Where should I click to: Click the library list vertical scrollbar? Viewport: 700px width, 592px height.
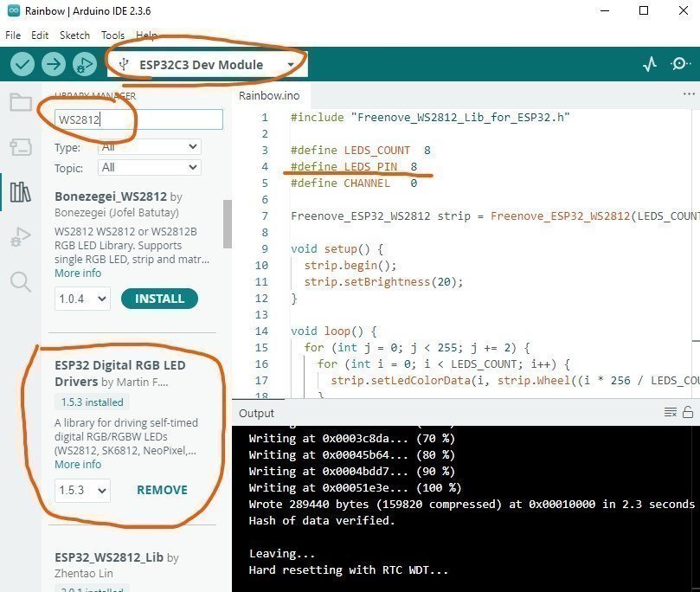[228, 225]
